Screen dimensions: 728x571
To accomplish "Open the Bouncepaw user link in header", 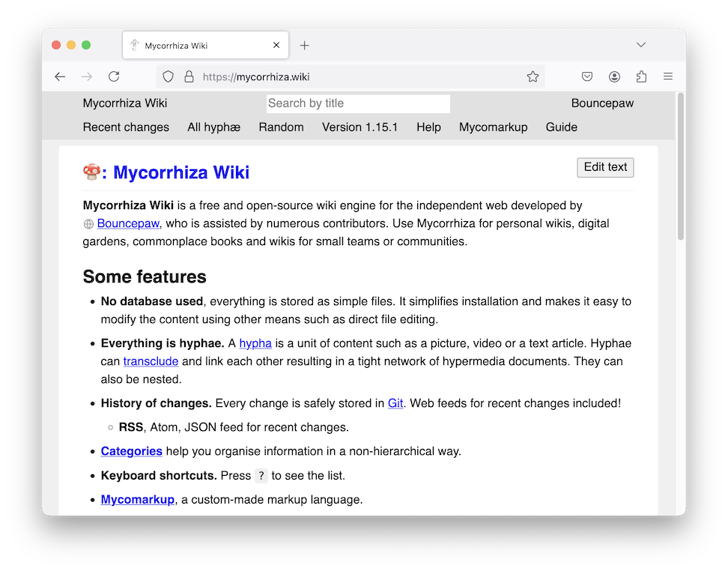I will pyautogui.click(x=602, y=103).
